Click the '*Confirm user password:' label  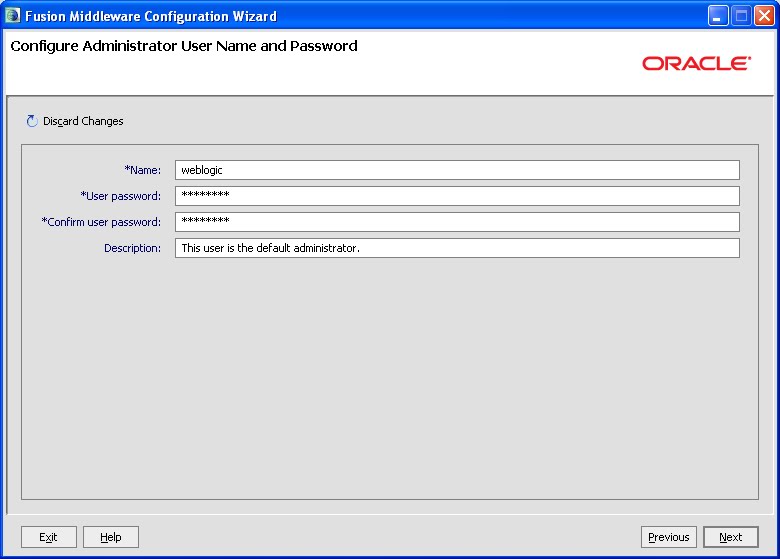[101, 222]
